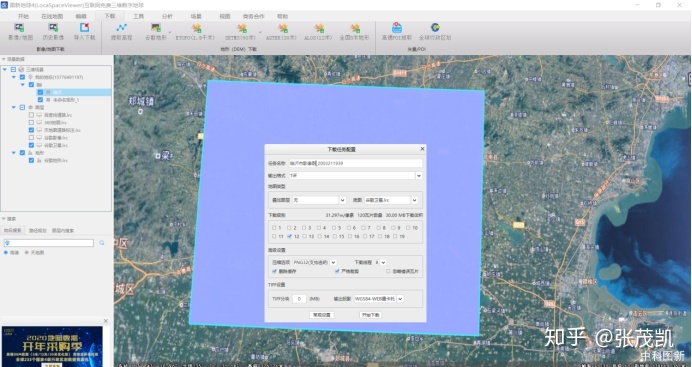Click the TIFF分块 size input field
The image size is (692, 367).
[x=299, y=299]
